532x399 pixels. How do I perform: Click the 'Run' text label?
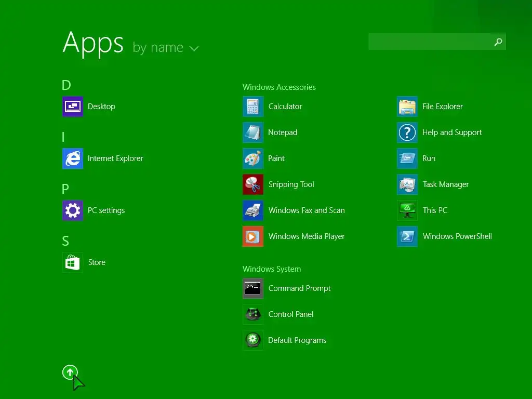(429, 158)
